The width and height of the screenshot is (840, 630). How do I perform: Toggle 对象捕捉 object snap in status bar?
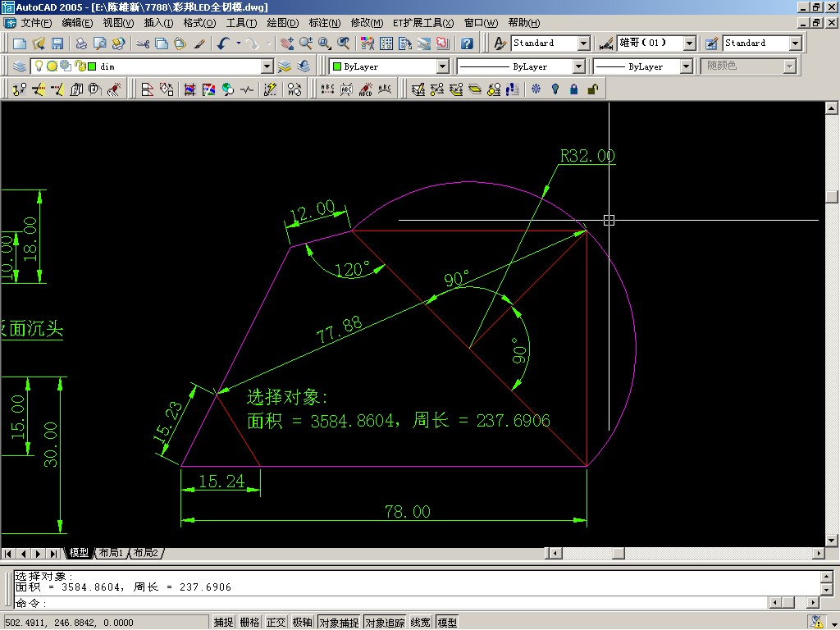[x=339, y=622]
